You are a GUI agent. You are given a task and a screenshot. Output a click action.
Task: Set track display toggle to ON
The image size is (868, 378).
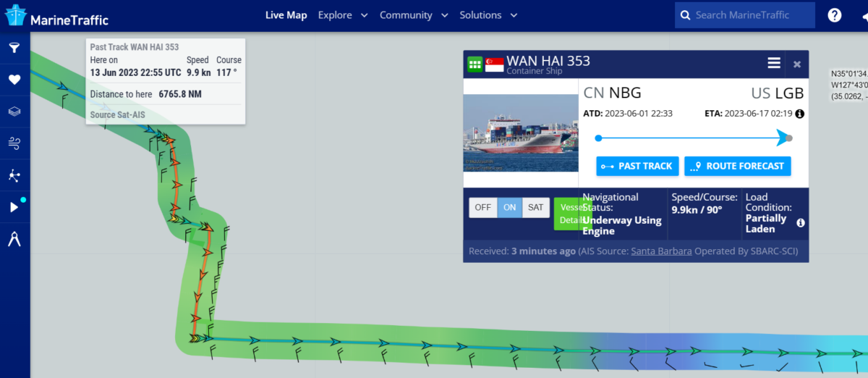(x=509, y=207)
